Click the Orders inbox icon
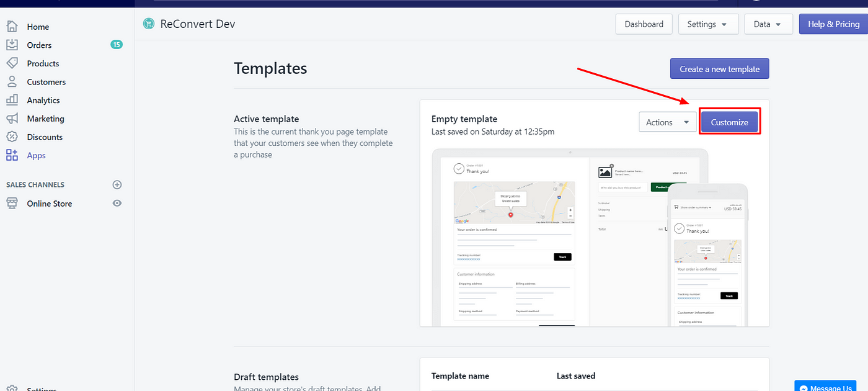Screen dimensions: 868x391 [12, 45]
